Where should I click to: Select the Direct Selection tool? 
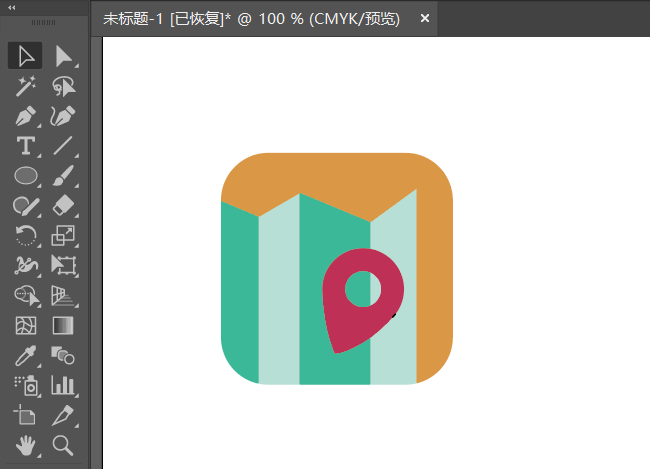coord(63,56)
